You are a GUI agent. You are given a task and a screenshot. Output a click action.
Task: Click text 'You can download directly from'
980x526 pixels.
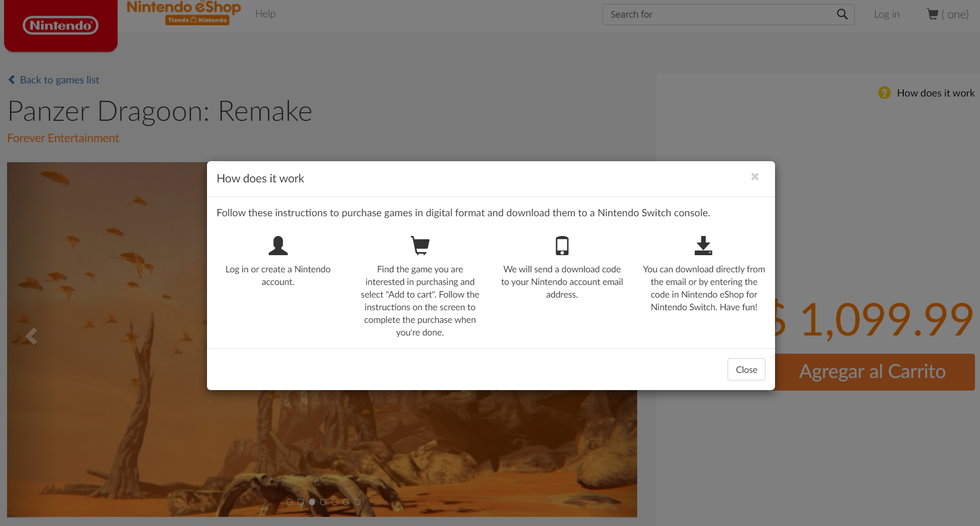coord(704,269)
